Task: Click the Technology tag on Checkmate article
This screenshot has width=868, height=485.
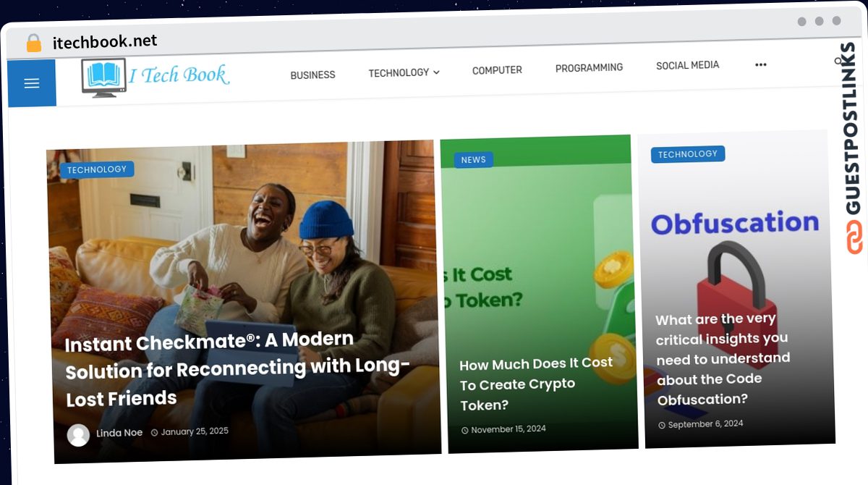Action: [x=97, y=169]
